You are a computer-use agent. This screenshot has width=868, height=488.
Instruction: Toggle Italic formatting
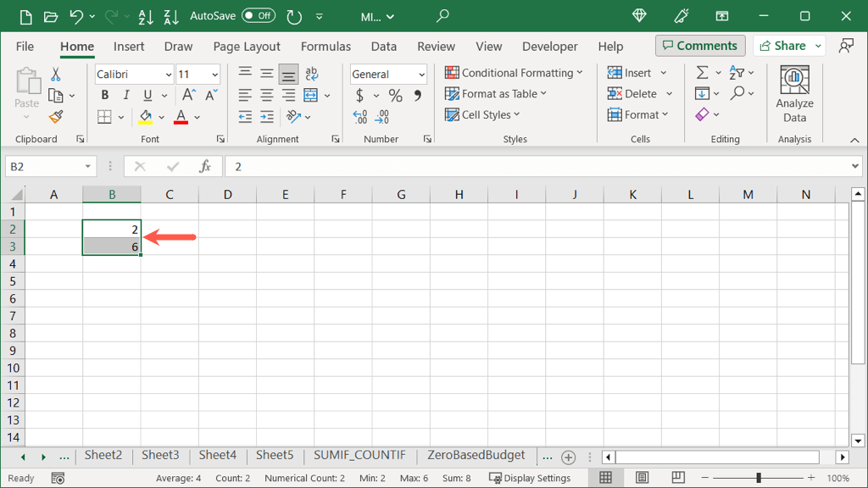[x=126, y=95]
